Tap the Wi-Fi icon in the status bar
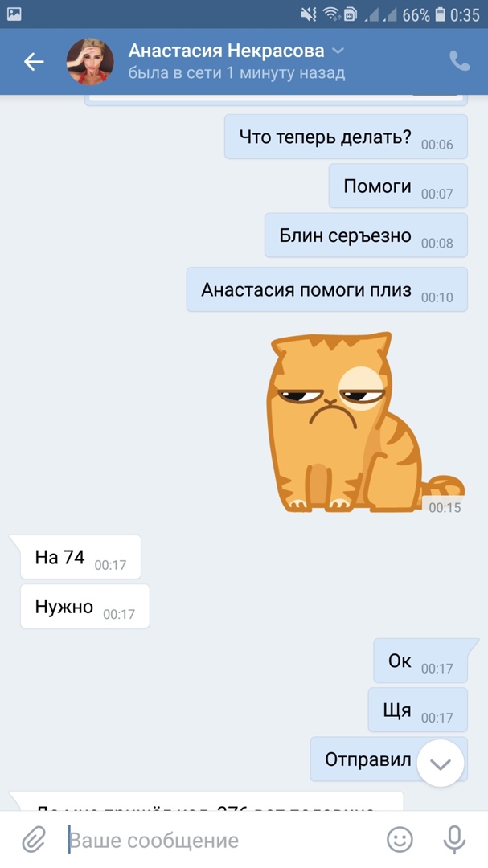The height and width of the screenshot is (868, 488). [331, 14]
